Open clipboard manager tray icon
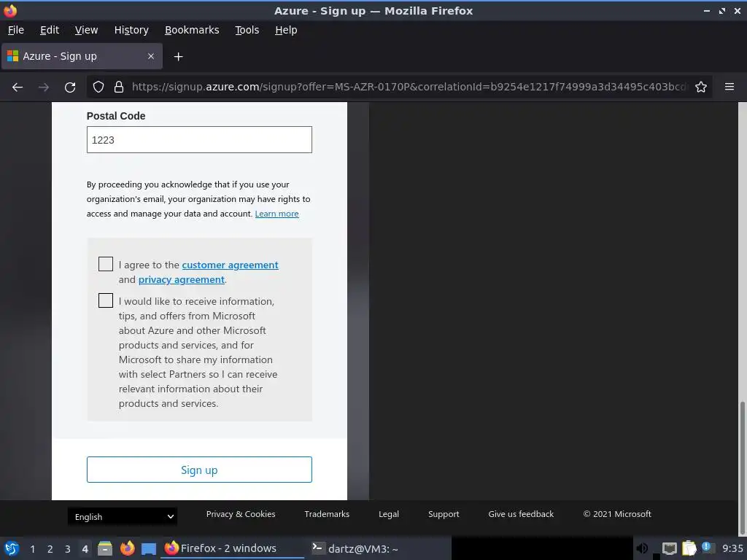The width and height of the screenshot is (747, 560). [x=689, y=548]
